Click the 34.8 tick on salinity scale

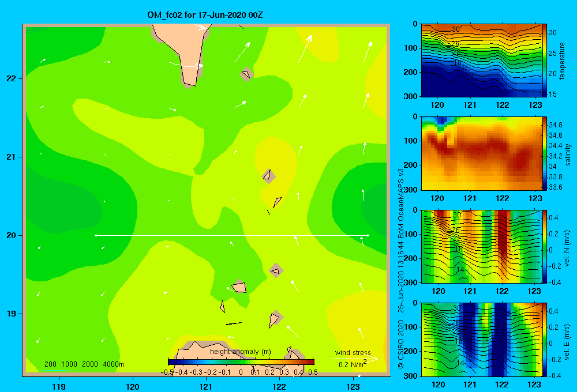(555, 125)
